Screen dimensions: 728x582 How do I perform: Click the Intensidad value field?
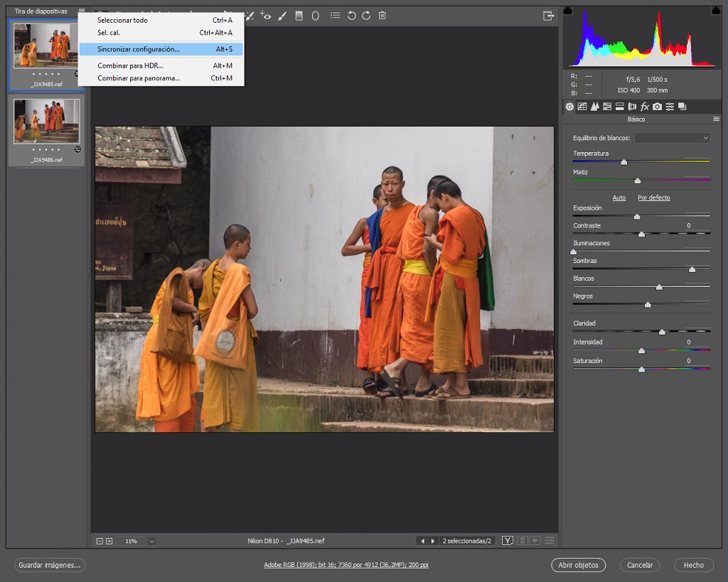pyautogui.click(x=697, y=342)
